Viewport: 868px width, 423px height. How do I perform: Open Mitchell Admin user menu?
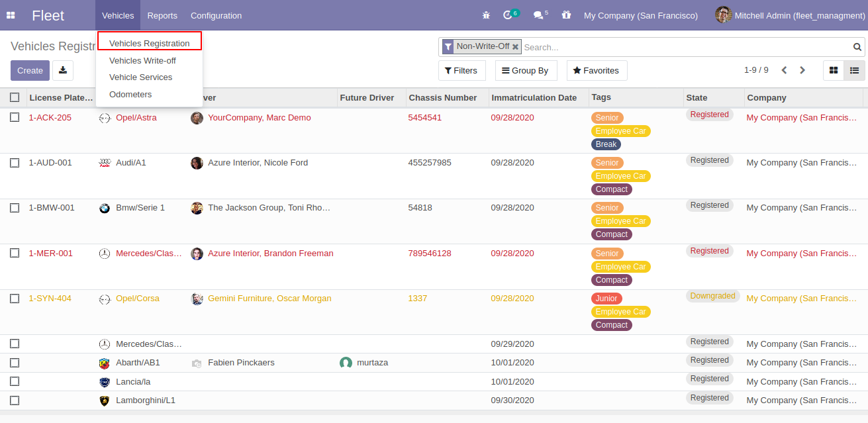pos(790,15)
